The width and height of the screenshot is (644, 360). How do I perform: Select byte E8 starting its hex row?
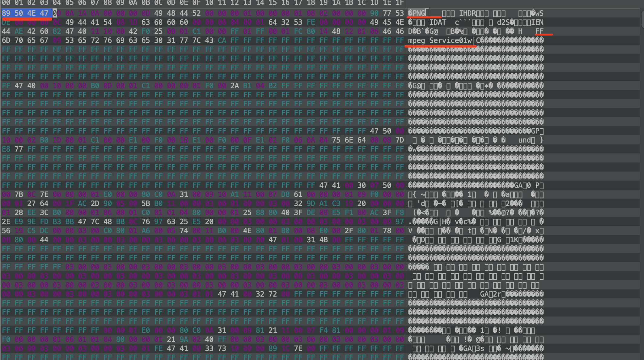pyautogui.click(x=6, y=149)
